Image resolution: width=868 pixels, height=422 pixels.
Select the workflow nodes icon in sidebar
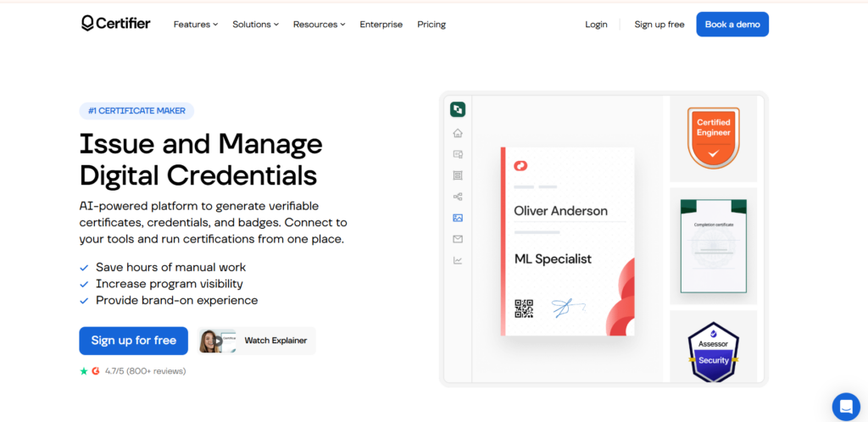(x=457, y=197)
